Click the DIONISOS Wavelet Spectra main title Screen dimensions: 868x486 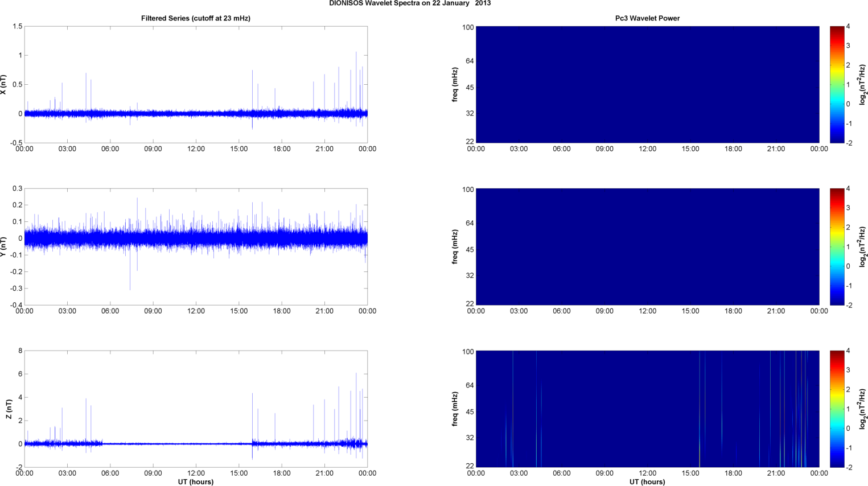[410, 3]
